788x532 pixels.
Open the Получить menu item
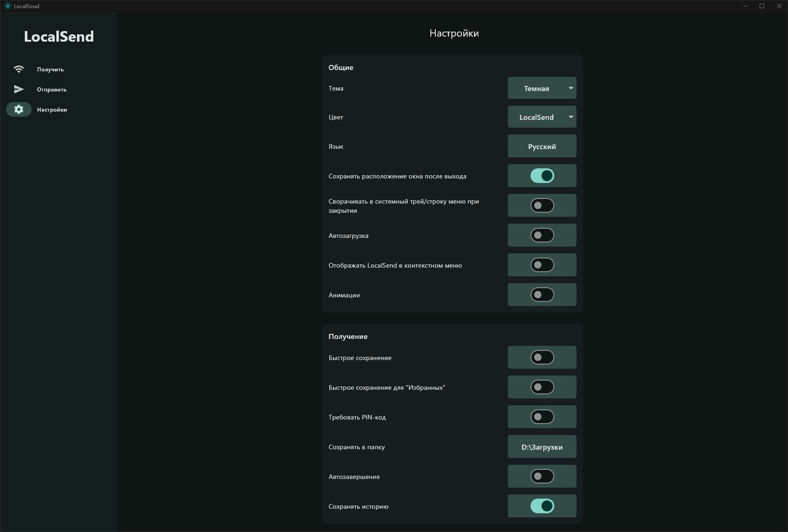[50, 70]
